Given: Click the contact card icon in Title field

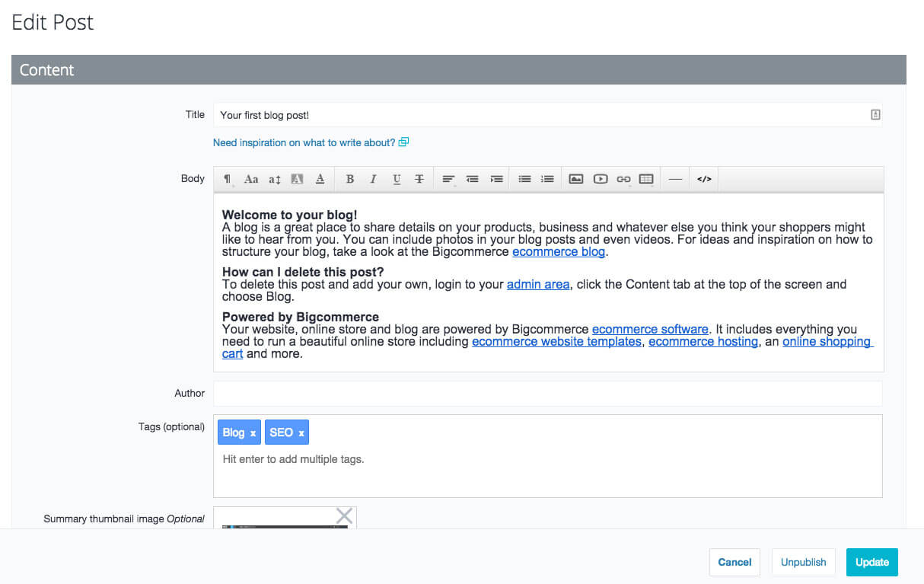Looking at the screenshot, I should [875, 114].
